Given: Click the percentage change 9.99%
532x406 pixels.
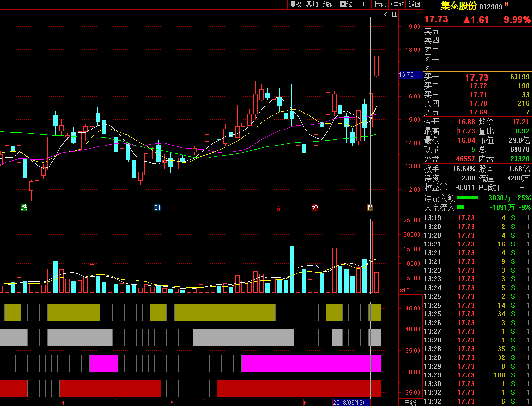Looking at the screenshot, I should click(517, 20).
